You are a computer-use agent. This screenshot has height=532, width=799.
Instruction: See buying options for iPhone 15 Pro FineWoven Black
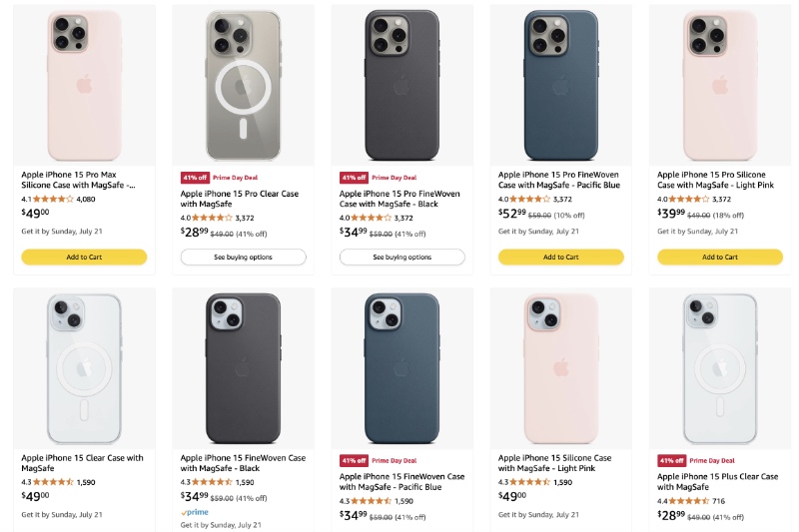[x=401, y=257]
